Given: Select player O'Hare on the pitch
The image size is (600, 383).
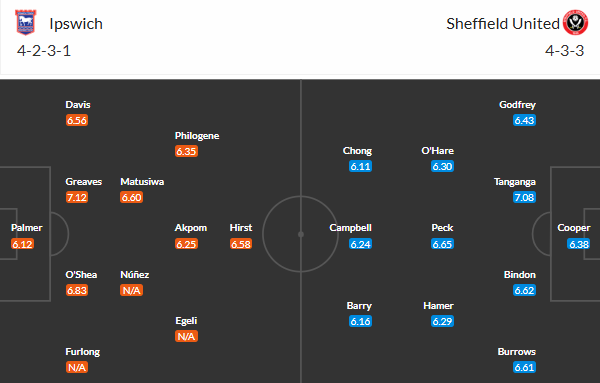Looking at the screenshot, I should click(437, 151).
